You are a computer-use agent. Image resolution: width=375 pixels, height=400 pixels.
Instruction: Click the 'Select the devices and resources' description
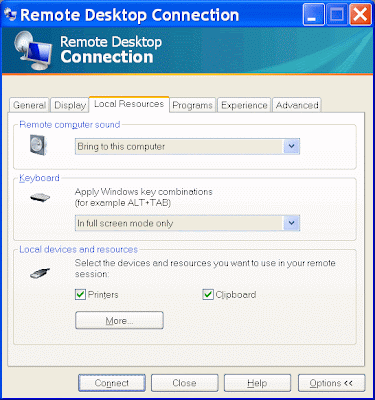205,268
